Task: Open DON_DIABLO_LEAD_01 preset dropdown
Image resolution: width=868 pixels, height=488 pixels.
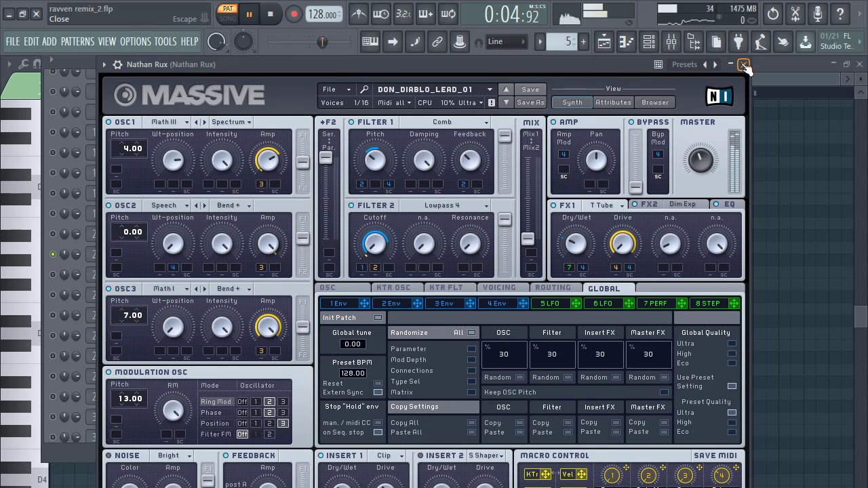Action: coord(435,89)
